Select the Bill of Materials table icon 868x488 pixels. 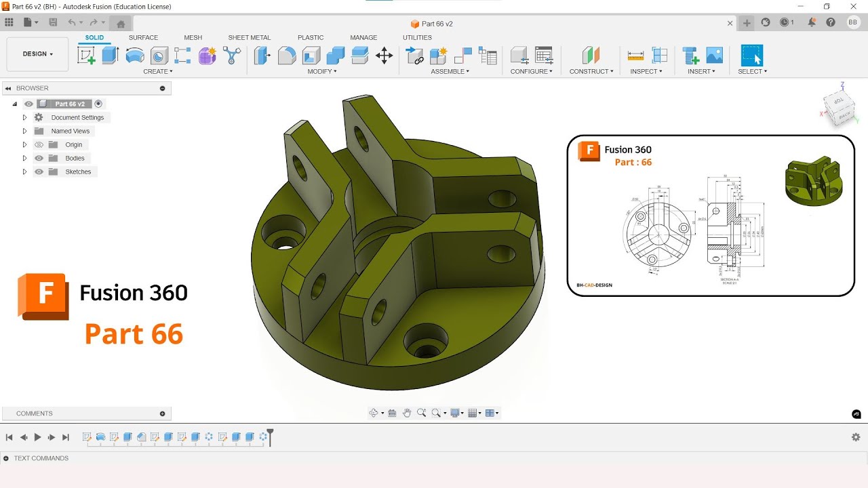(488, 56)
